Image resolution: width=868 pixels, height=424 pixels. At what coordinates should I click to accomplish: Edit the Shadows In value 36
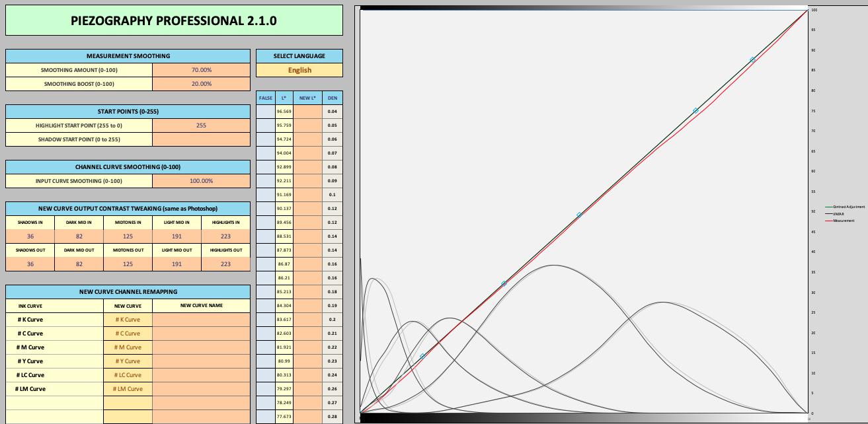pyautogui.click(x=30, y=236)
